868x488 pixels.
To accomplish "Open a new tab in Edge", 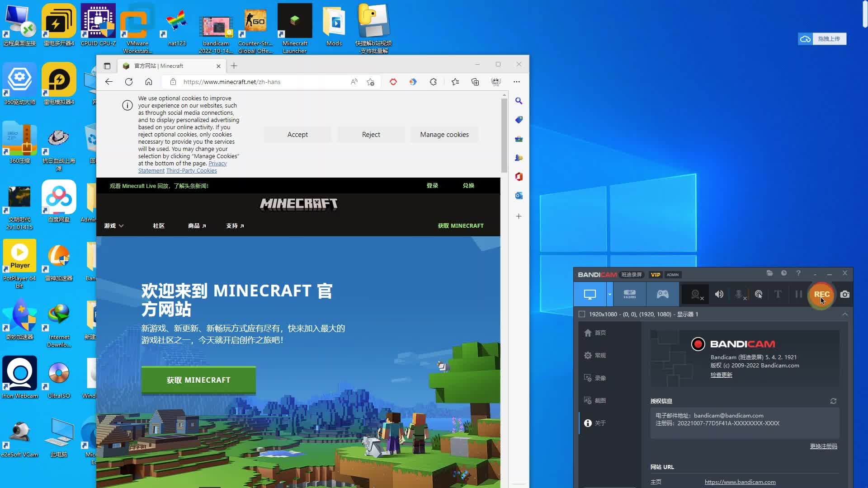I will (234, 66).
